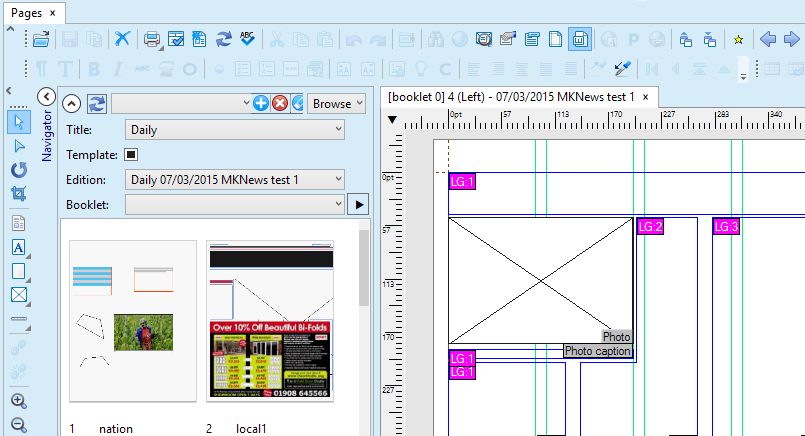Select the arrow pointer tool
805x436 pixels.
(x=19, y=122)
